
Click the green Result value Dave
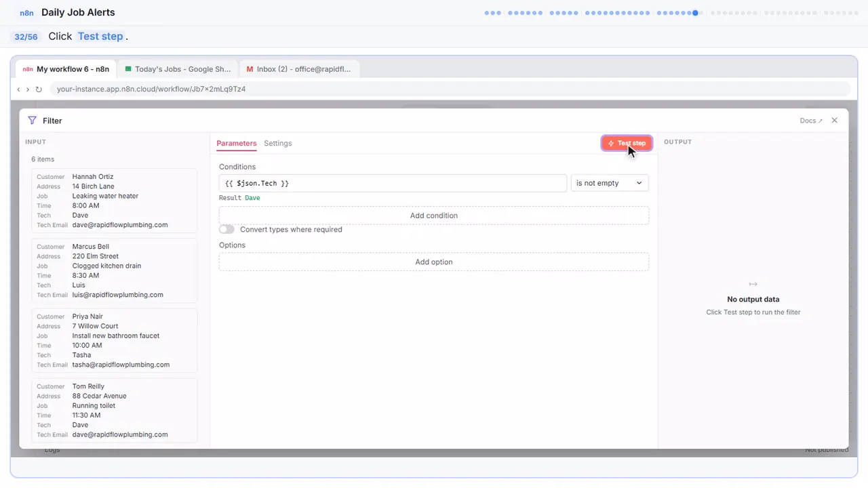[x=252, y=198]
